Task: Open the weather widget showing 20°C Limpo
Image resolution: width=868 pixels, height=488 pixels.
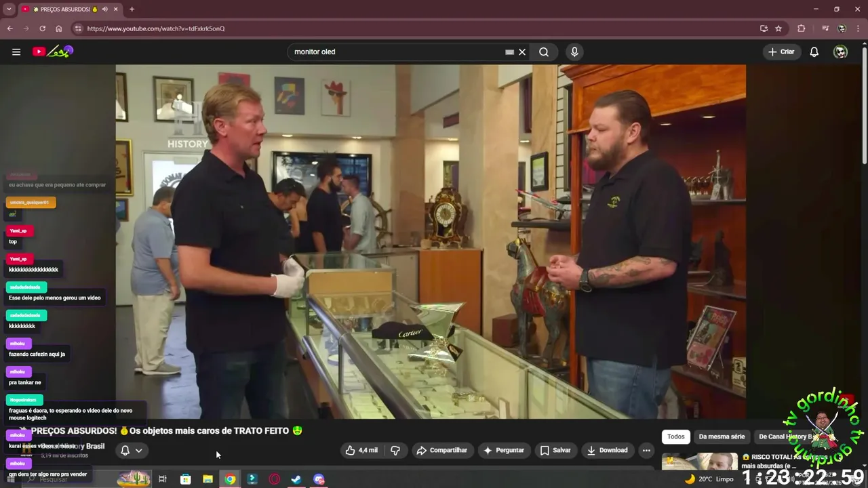Action: (x=709, y=479)
